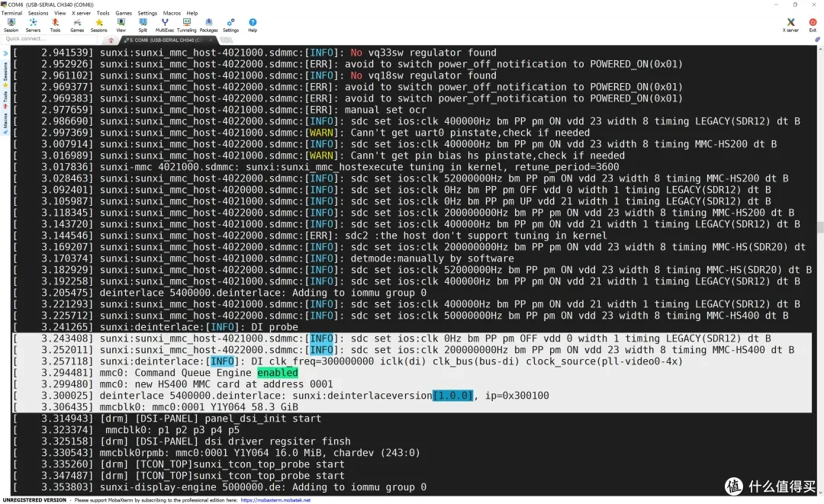This screenshot has height=504, width=824.
Task: Focus the Quick connect field
Action: click(51, 39)
